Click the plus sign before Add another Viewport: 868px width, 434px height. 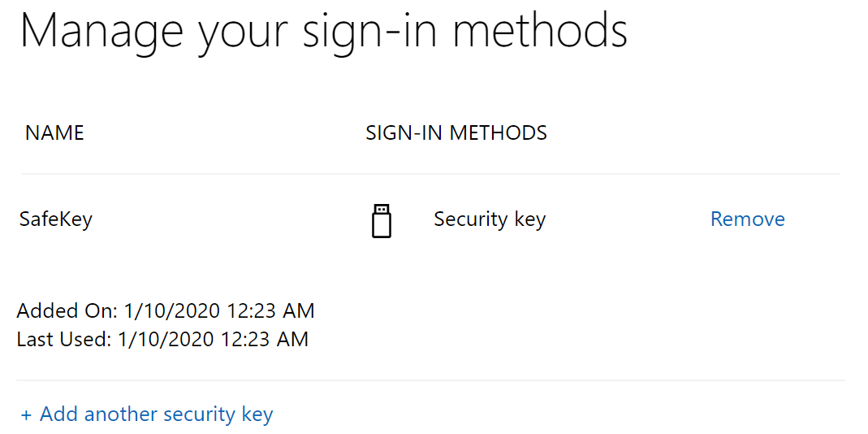[26, 415]
